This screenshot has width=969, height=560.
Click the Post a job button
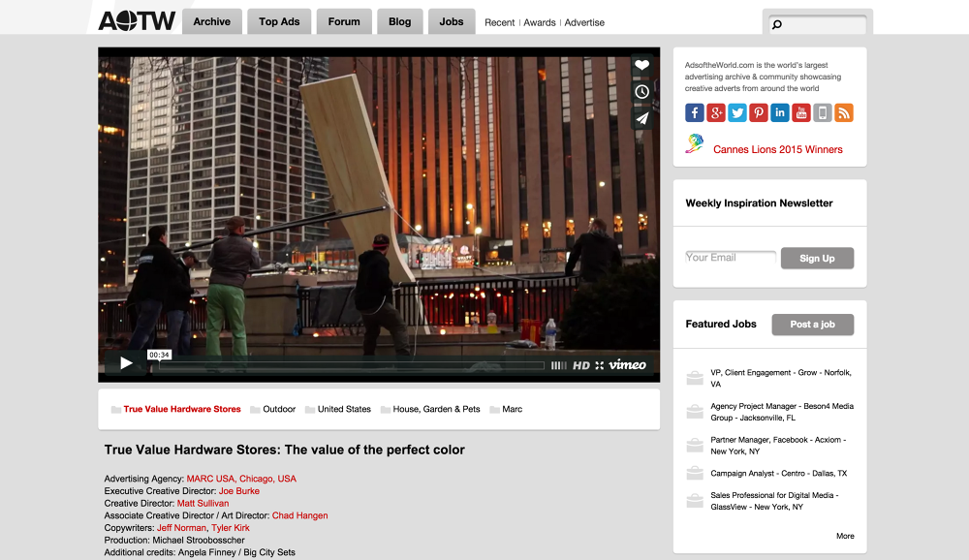813,325
